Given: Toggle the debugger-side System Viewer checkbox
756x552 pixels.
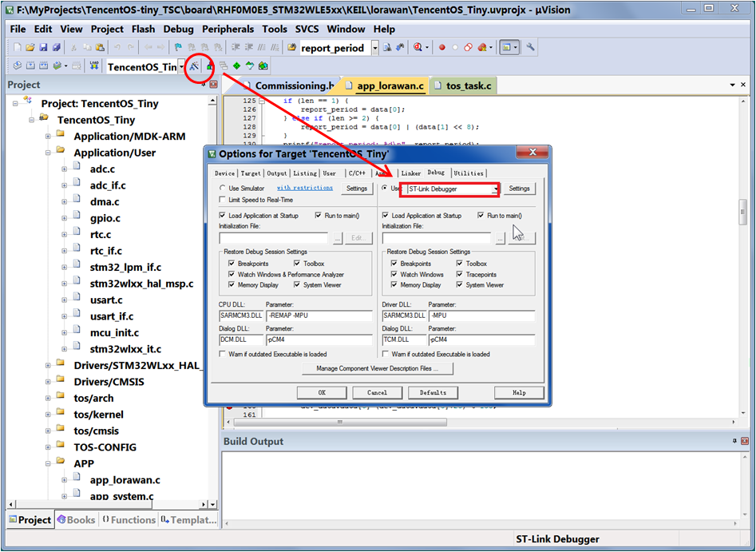Looking at the screenshot, I should point(460,284).
